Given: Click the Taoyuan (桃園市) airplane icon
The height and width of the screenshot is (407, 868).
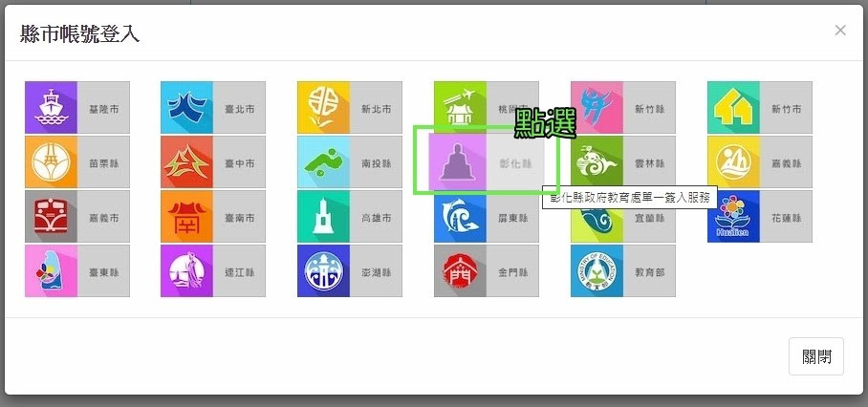Looking at the screenshot, I should 460,106.
